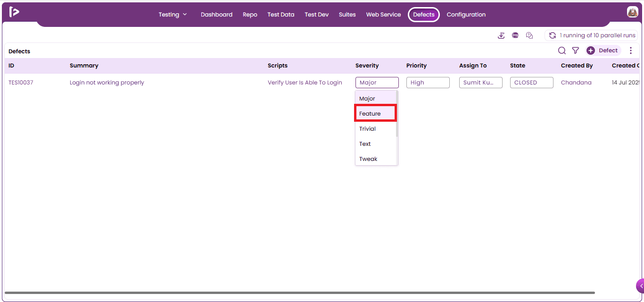Viewport: 644px width, 302px height.
Task: Go to the Dashboard tab
Action: click(216, 15)
